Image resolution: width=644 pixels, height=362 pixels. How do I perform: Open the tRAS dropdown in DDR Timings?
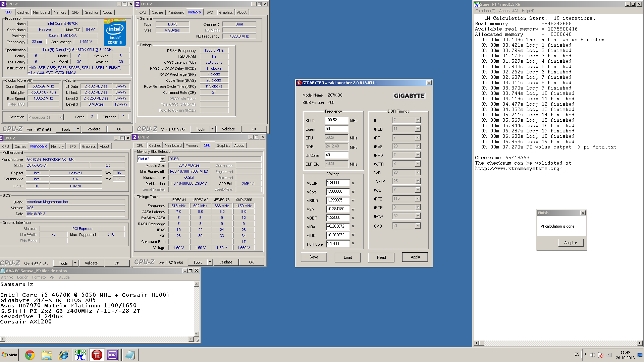click(418, 146)
